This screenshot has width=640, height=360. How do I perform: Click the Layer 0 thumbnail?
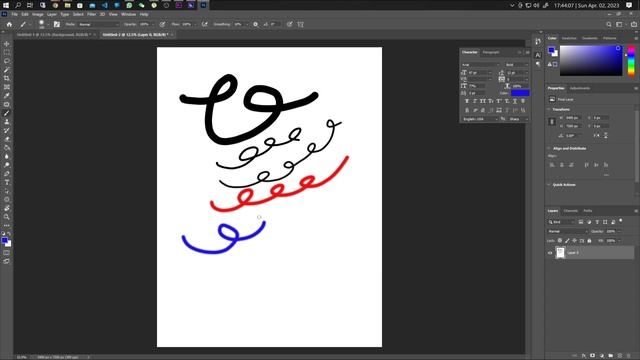560,253
